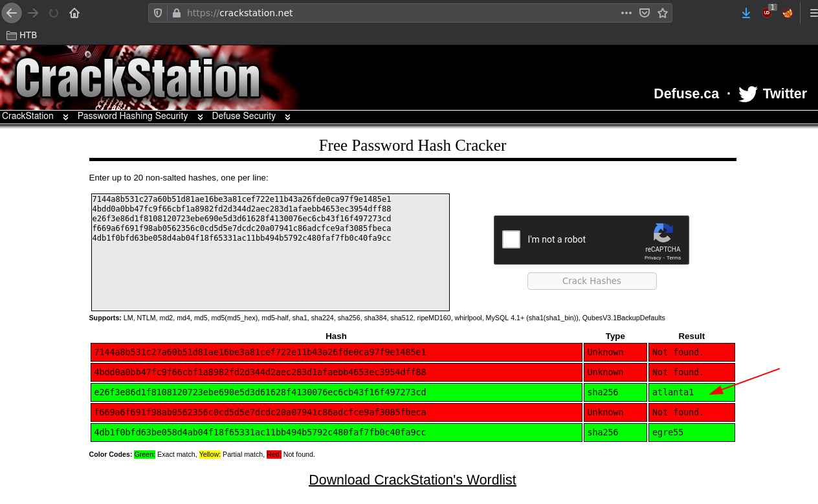Select the result text atlanta1

click(673, 393)
